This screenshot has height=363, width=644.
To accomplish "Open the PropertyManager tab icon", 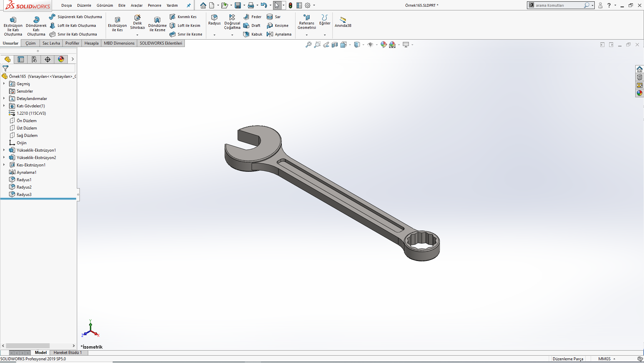I will tap(21, 59).
